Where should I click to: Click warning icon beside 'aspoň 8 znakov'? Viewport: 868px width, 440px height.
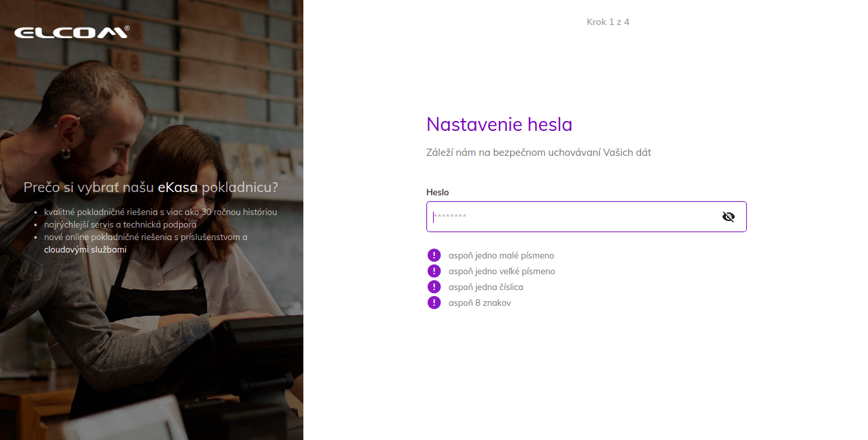pyautogui.click(x=434, y=303)
